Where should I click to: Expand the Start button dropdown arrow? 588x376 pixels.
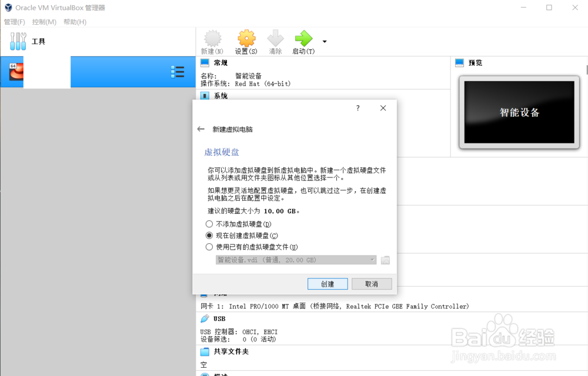[325, 42]
